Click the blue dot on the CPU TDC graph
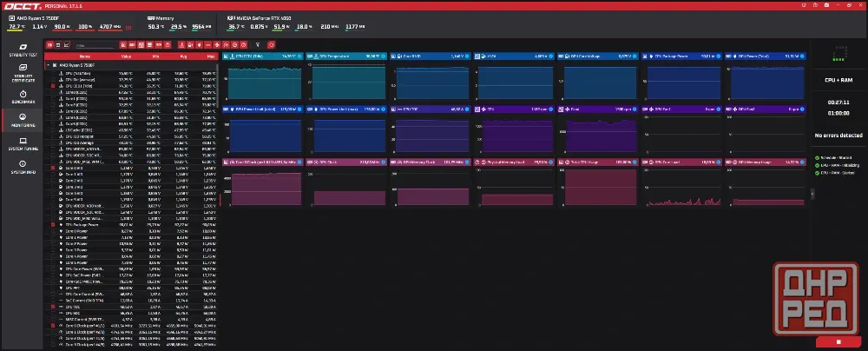This screenshot has height=351, width=868. 467,109
